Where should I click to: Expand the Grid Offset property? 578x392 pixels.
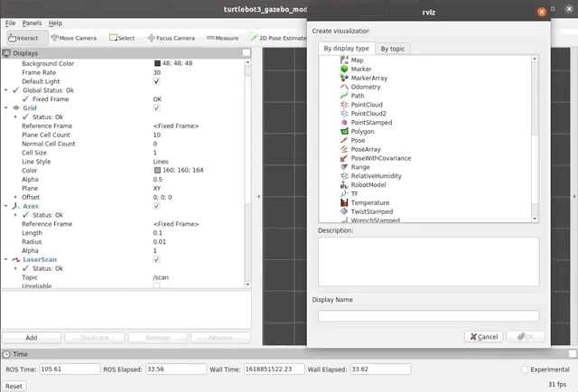[15, 197]
